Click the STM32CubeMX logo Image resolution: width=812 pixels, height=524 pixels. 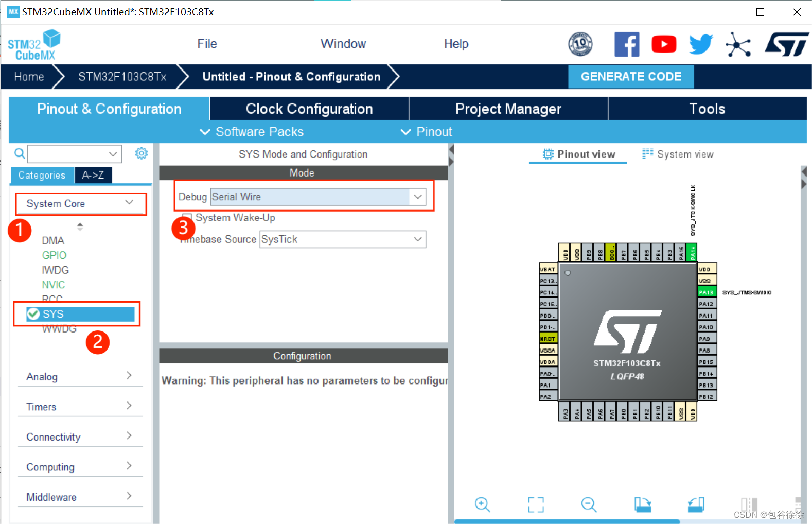(x=34, y=45)
